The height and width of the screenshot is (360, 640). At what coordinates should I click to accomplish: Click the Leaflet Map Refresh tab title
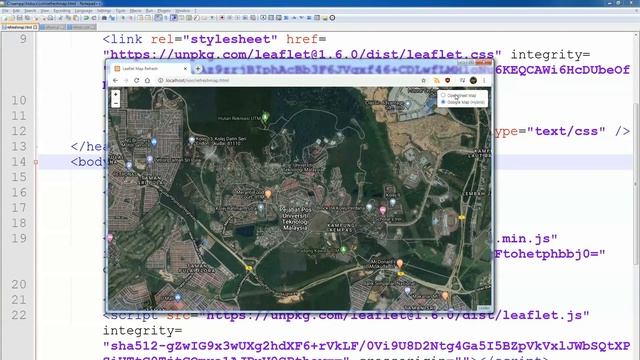(x=140, y=69)
